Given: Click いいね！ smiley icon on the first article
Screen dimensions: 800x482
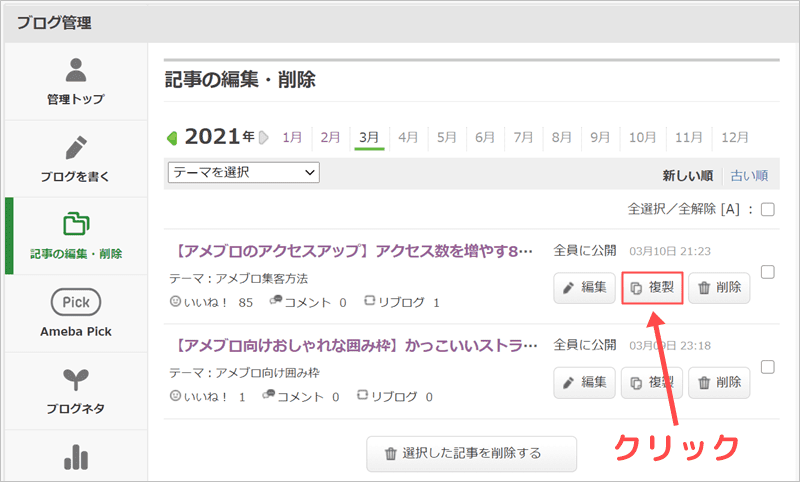Looking at the screenshot, I should tap(175, 301).
